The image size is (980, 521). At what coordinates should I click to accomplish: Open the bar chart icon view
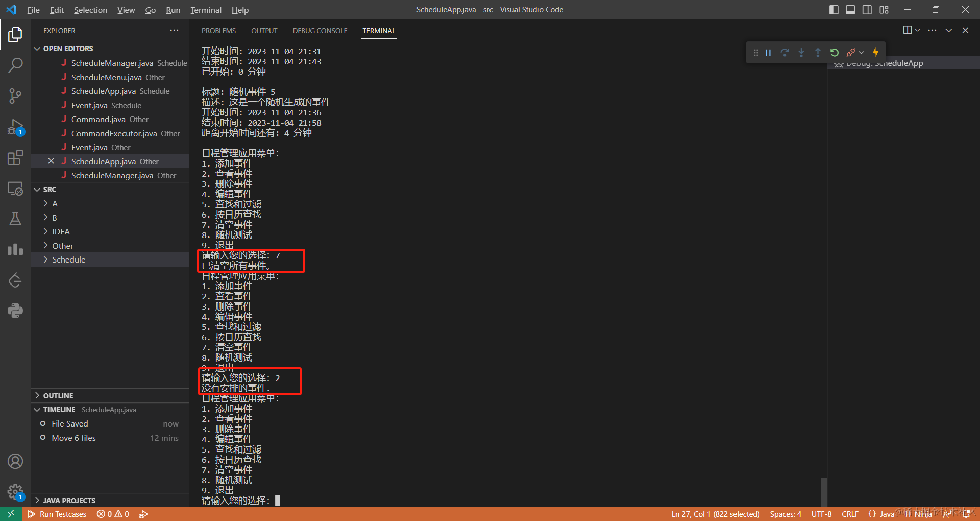coord(15,249)
